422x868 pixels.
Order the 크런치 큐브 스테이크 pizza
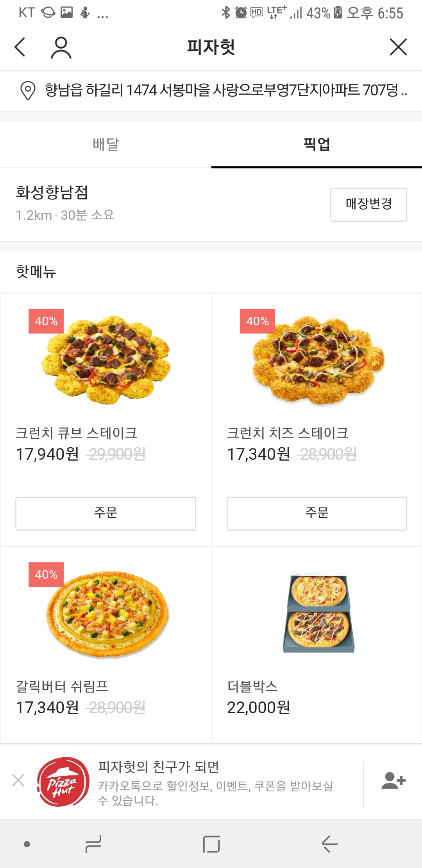105,513
